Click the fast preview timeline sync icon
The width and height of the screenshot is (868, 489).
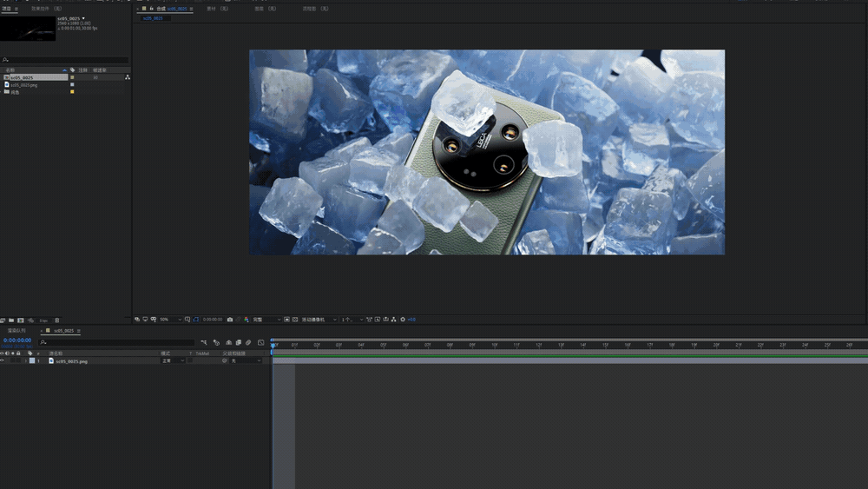(x=386, y=320)
